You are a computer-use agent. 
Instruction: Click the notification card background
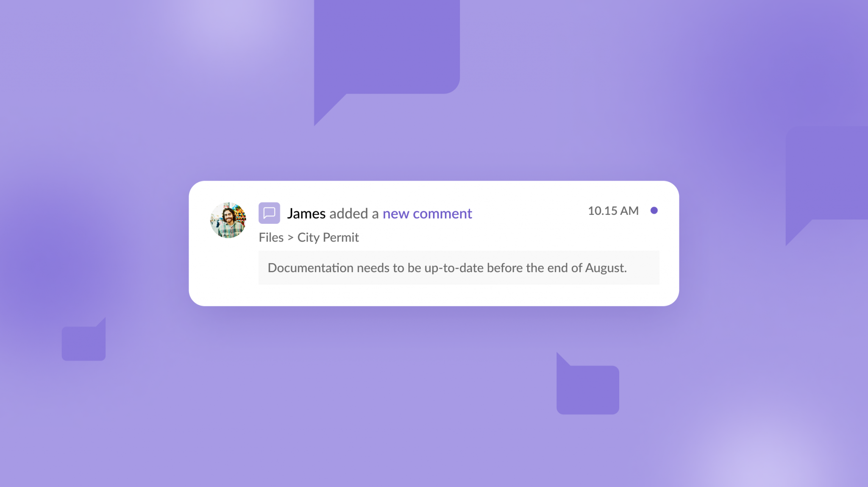(434, 242)
